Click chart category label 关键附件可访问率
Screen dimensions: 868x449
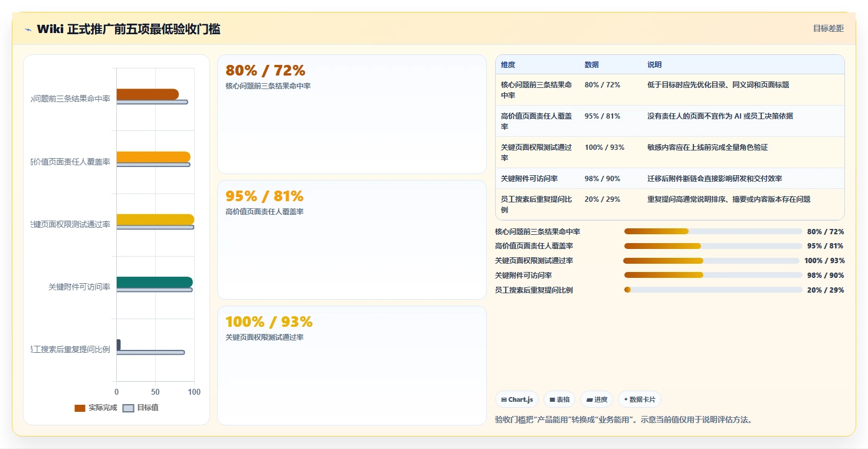[x=79, y=287]
